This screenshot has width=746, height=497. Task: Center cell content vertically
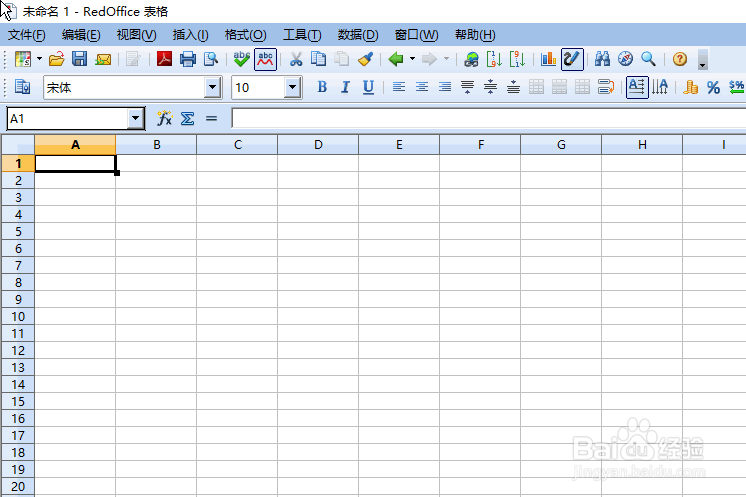[x=491, y=87]
